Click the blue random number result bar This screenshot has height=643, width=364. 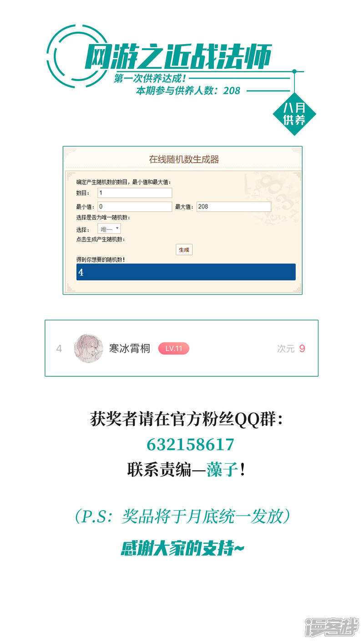tap(186, 272)
